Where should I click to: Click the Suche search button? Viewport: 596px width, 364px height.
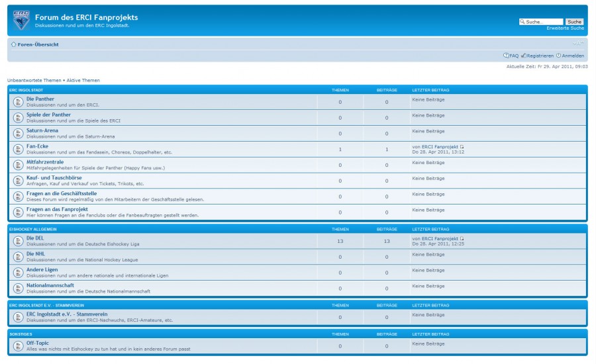click(574, 22)
